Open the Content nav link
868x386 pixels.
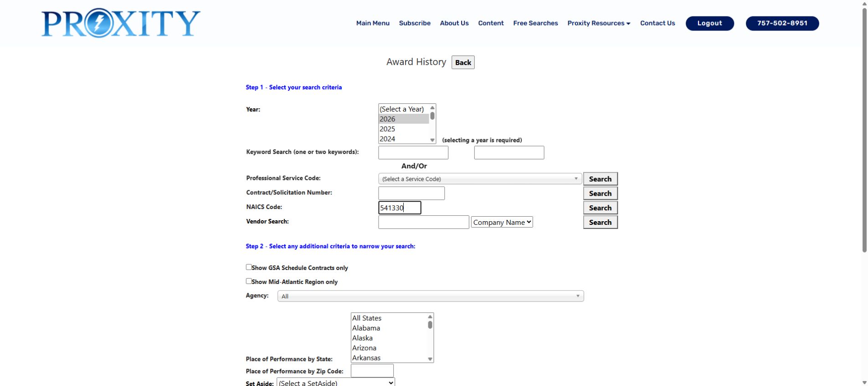coord(491,23)
